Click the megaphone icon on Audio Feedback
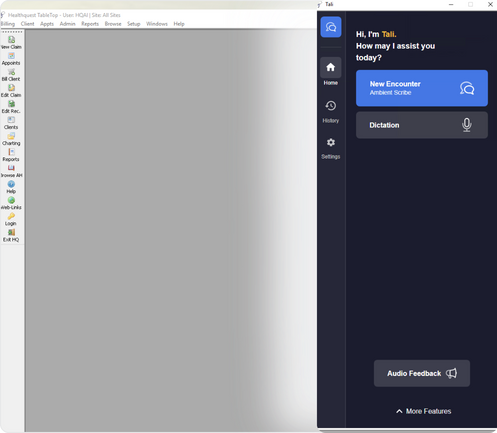The width and height of the screenshot is (497, 433). pos(451,373)
